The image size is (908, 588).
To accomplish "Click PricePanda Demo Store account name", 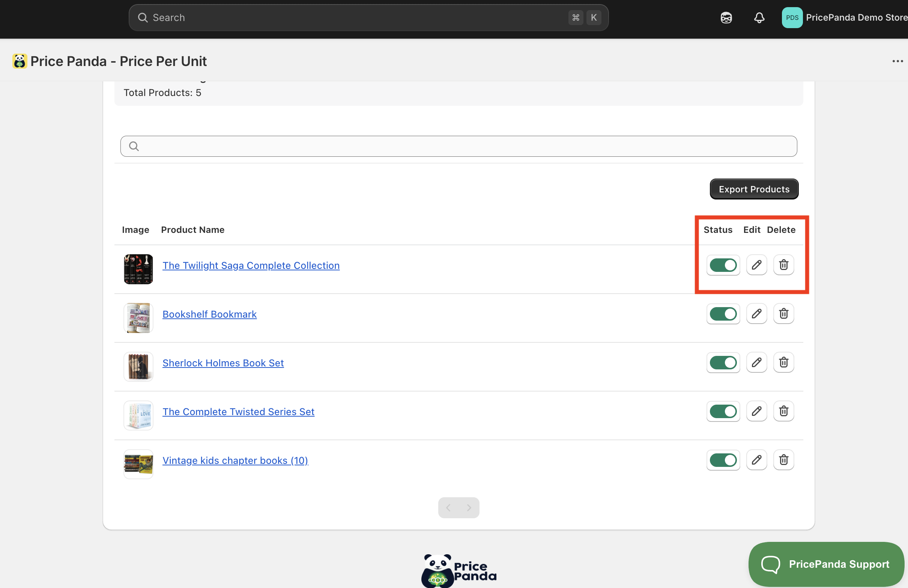I will [857, 18].
